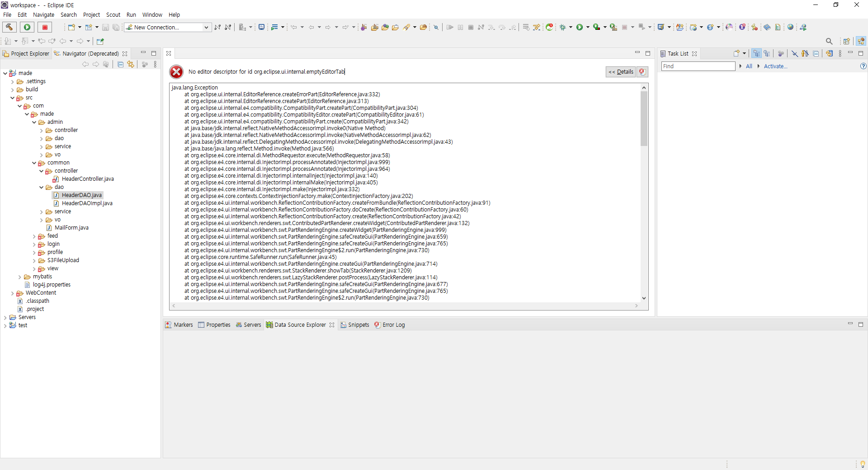This screenshot has height=470, width=868.
Task: Open the New Connection combo box
Action: click(168, 27)
